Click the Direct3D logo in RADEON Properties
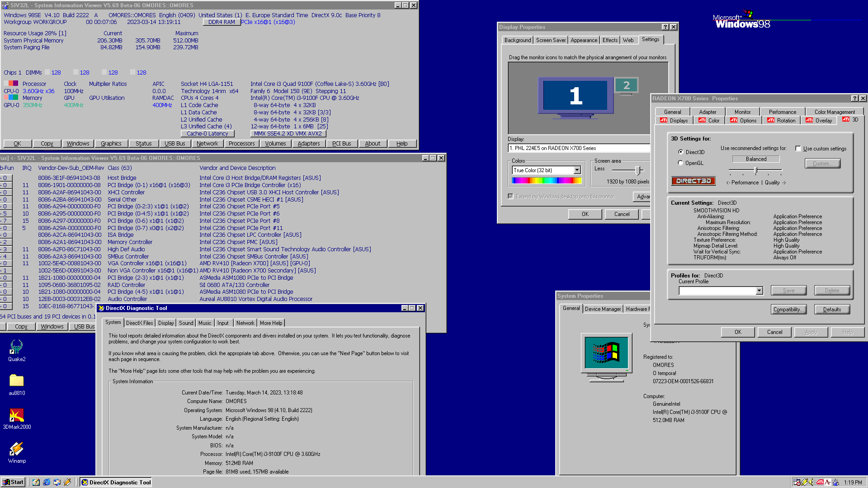This screenshot has height=488, width=868. pyautogui.click(x=693, y=181)
